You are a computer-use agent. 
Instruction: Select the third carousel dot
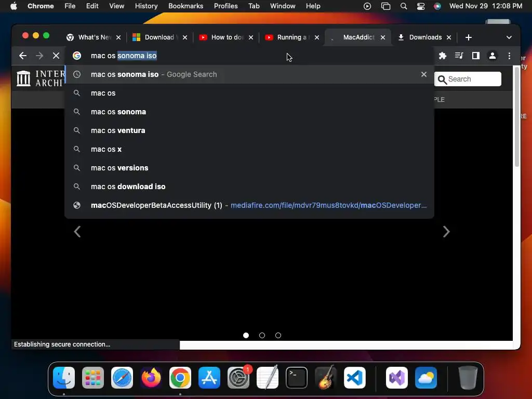(x=278, y=335)
